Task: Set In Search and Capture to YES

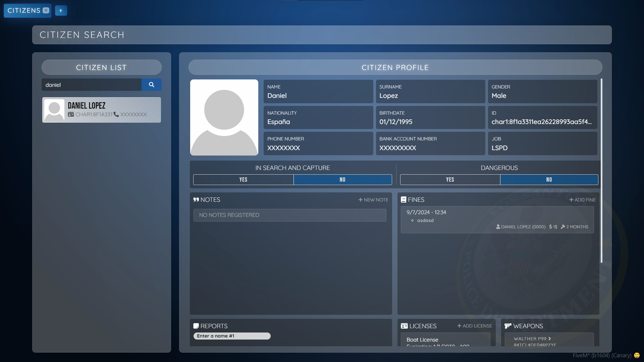Action: (x=243, y=180)
